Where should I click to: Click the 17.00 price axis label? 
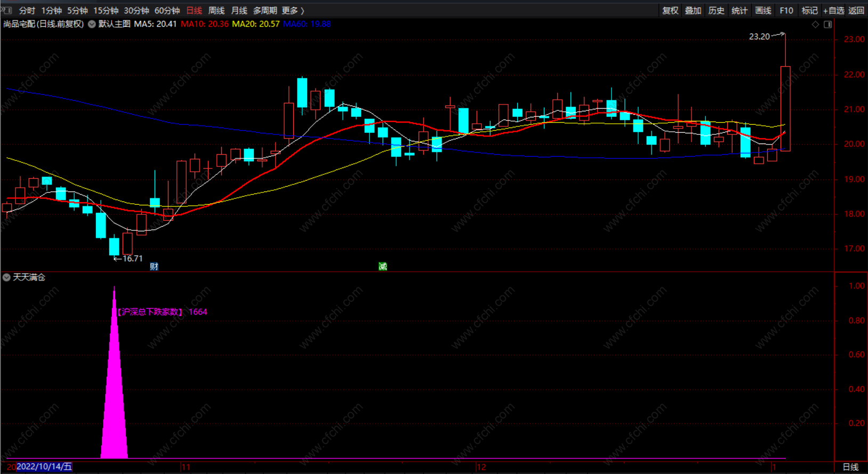854,248
